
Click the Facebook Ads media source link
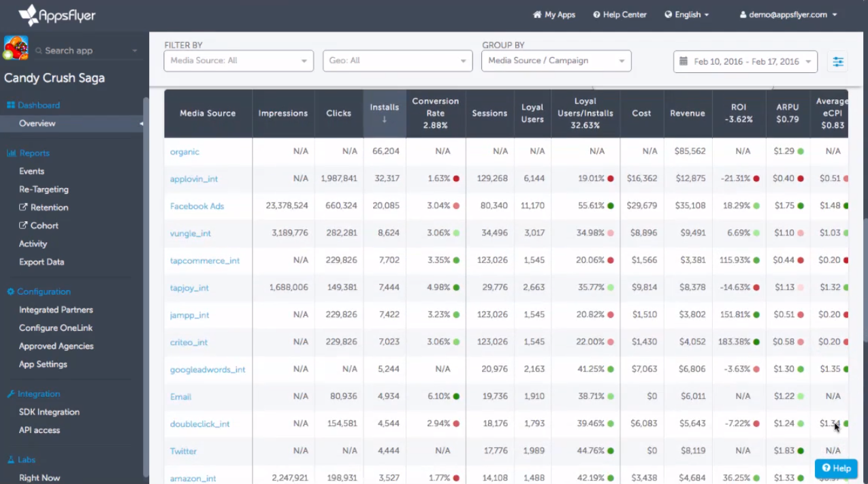coord(197,206)
